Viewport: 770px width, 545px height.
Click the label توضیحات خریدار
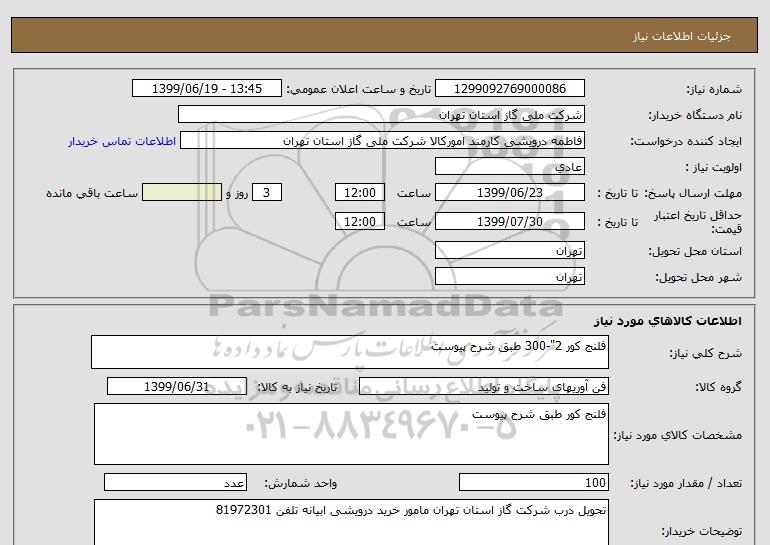tap(702, 531)
